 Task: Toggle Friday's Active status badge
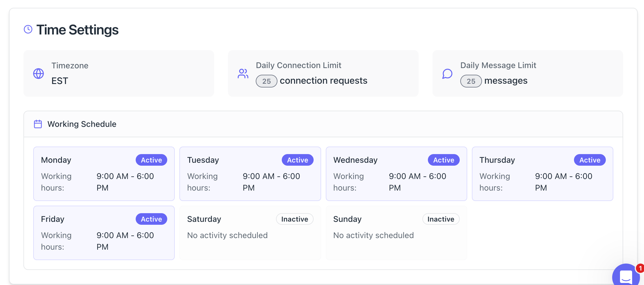151,219
